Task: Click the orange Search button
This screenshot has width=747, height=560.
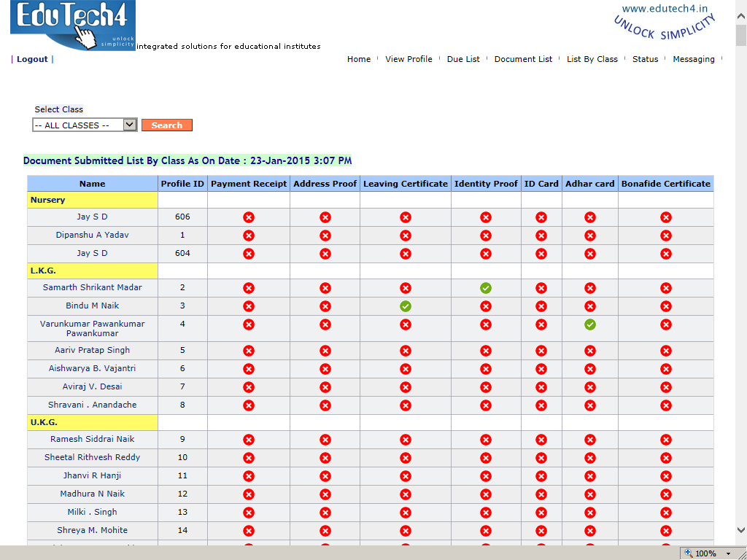Action: 167,125
